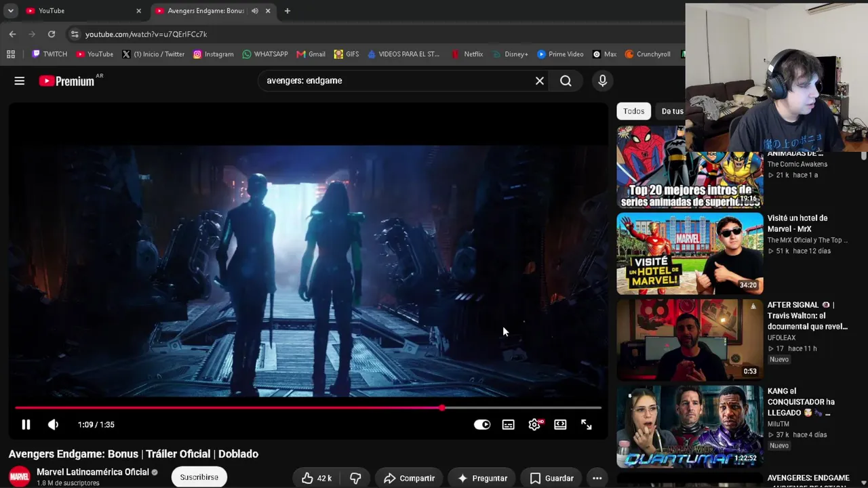Open more actions three-dot menu below video

(x=597, y=478)
